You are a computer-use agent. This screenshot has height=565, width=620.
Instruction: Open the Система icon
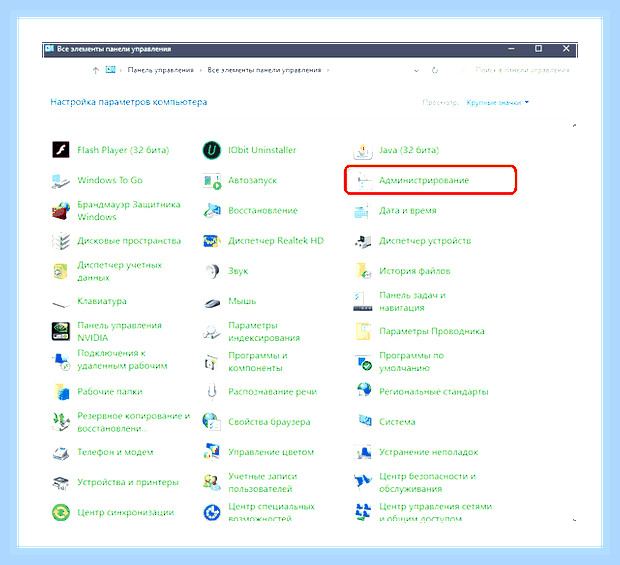[365, 421]
